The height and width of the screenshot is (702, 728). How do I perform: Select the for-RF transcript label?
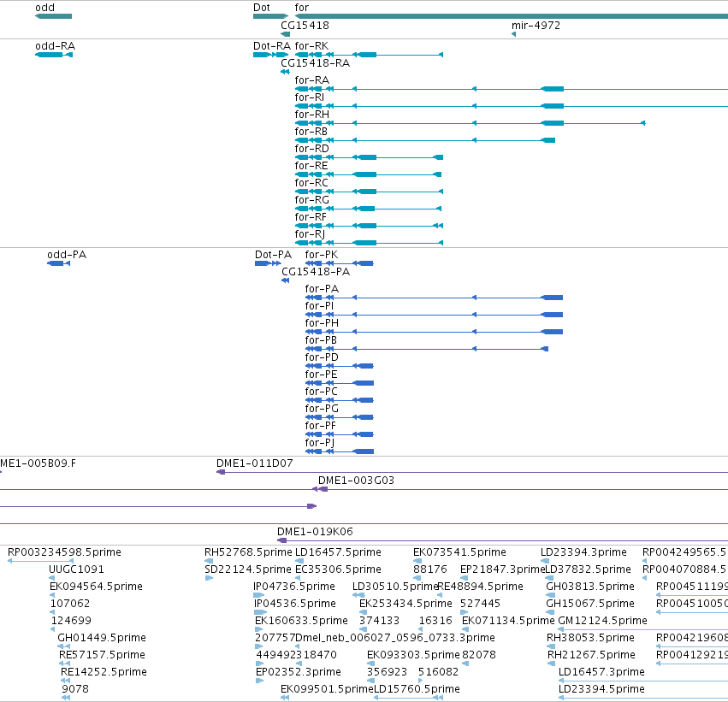coord(311,217)
